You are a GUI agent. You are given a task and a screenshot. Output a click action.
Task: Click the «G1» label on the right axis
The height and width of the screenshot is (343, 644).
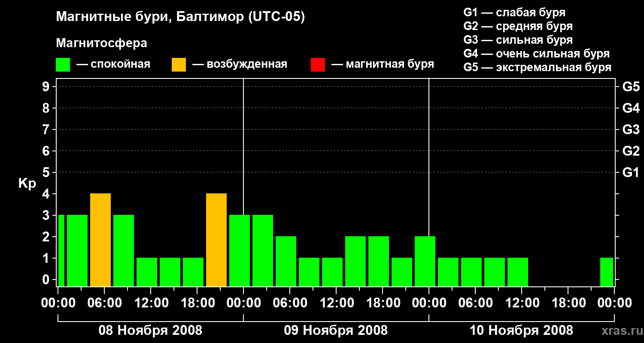(631, 172)
